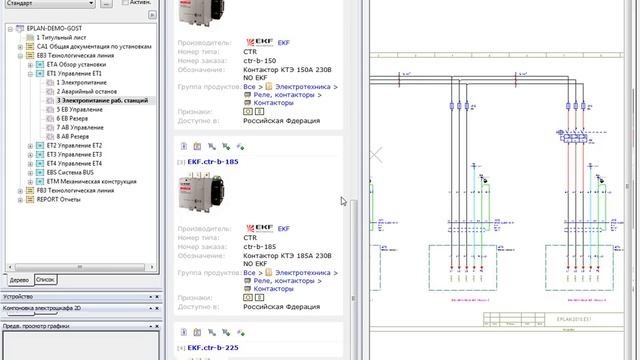This screenshot has height=360, width=640.
Task: Click document icon above EKF.ctr-b-225 entry
Action: tap(184, 332)
